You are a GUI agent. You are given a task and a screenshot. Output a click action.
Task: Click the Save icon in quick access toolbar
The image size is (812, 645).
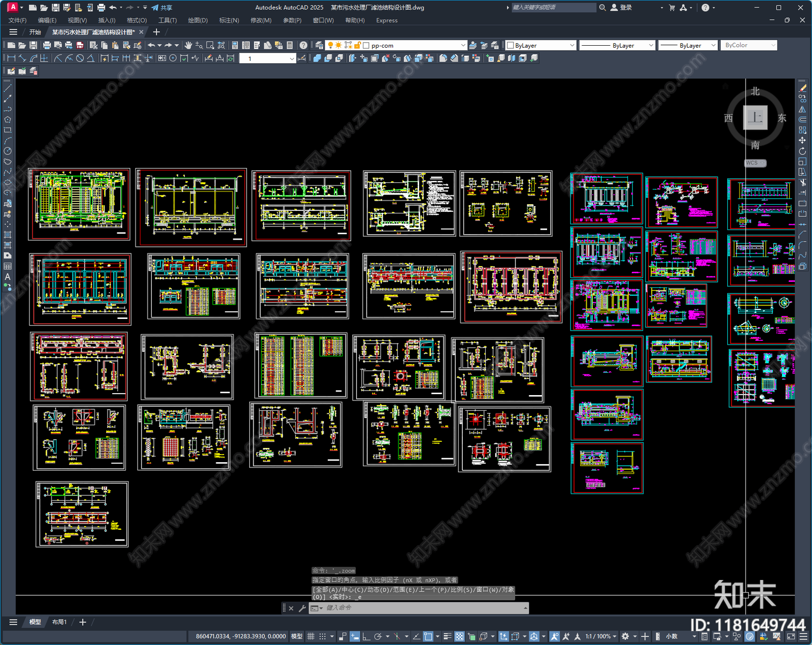coord(55,8)
